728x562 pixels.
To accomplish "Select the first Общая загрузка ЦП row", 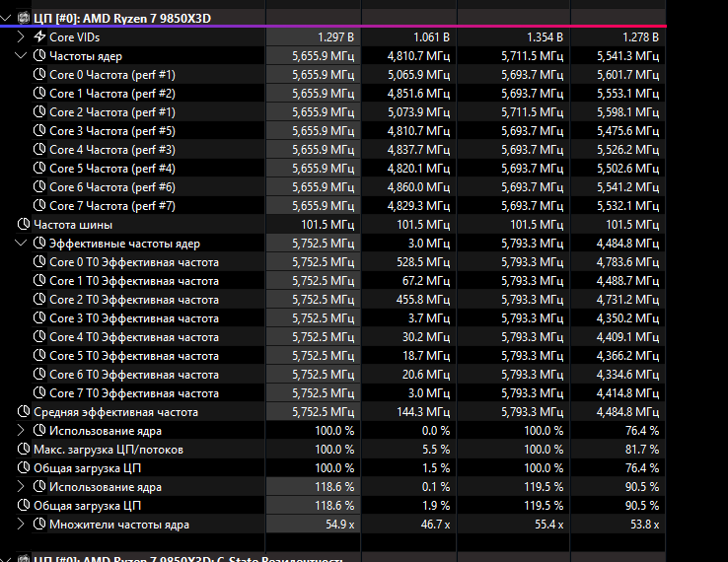I will pos(332,468).
